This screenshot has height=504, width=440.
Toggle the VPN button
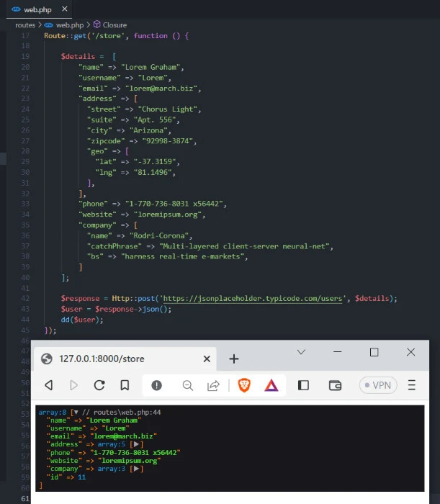378,385
